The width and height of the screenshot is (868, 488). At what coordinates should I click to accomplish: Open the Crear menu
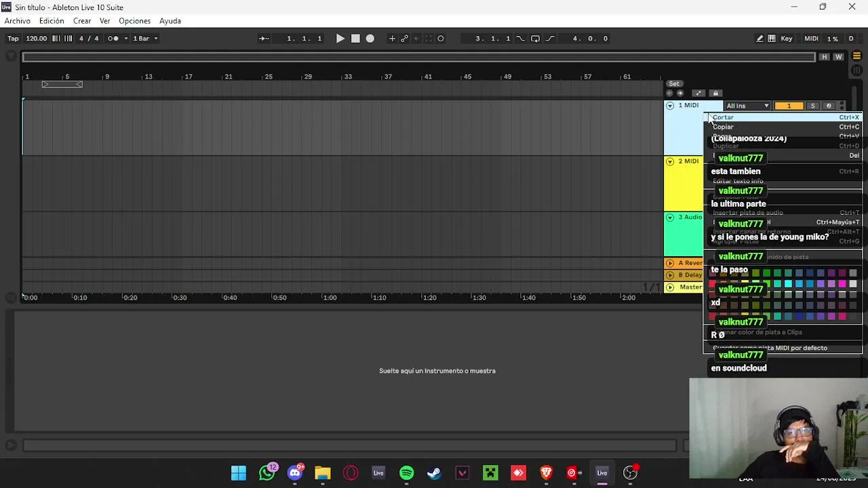point(82,21)
